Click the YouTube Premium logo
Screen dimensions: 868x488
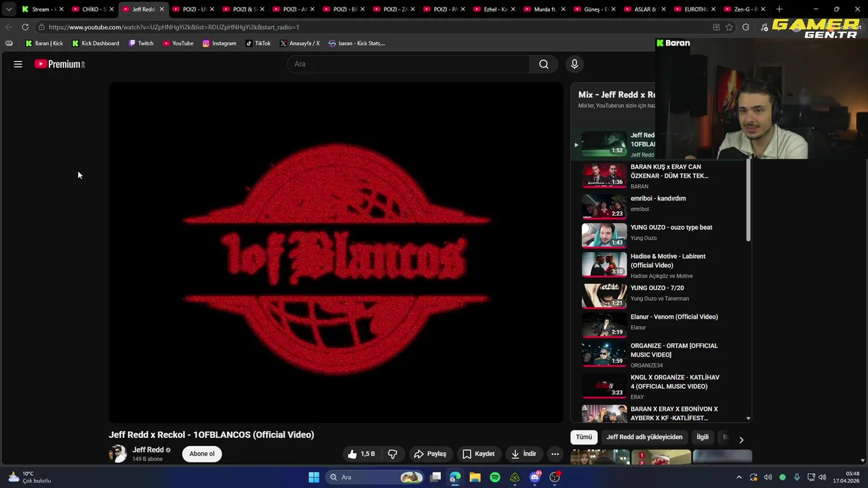point(60,64)
